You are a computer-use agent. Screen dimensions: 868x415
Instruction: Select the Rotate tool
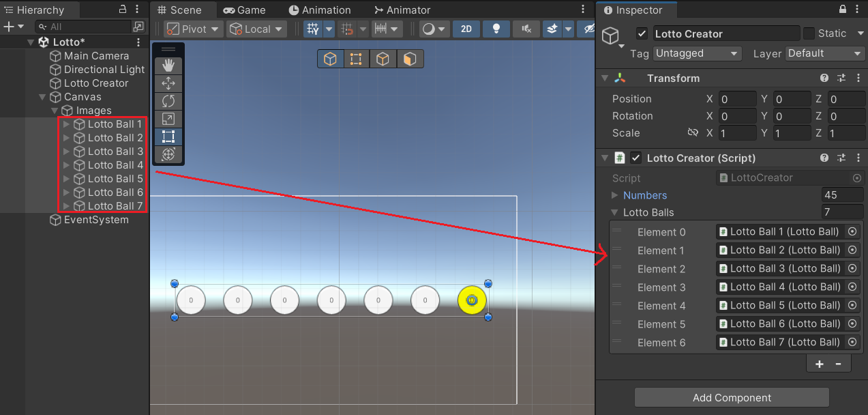[x=168, y=101]
